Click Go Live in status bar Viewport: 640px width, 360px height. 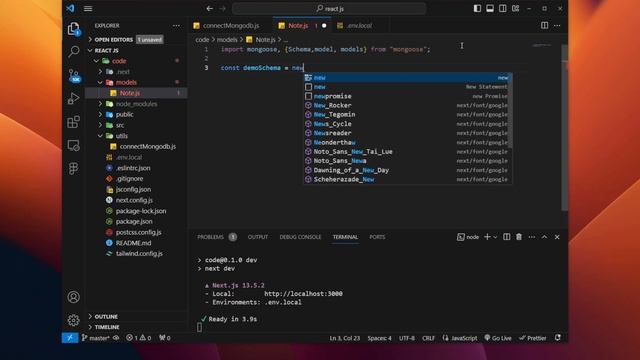coord(498,338)
